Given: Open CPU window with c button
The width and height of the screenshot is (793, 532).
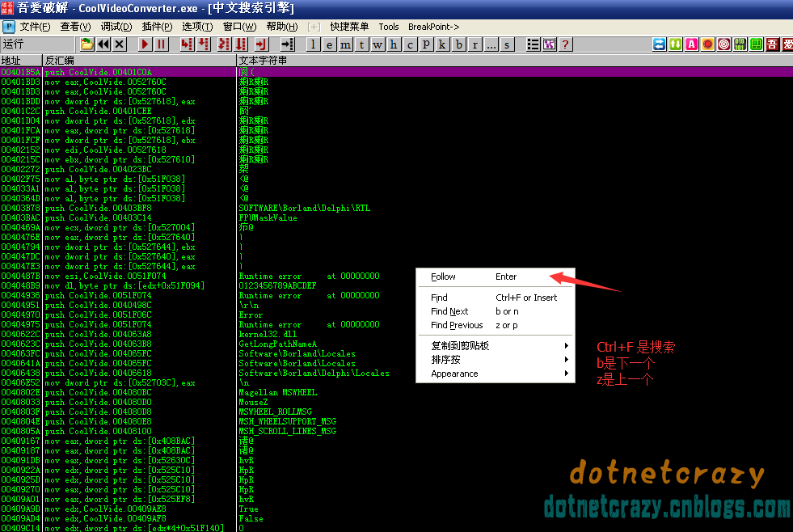Looking at the screenshot, I should pyautogui.click(x=410, y=44).
